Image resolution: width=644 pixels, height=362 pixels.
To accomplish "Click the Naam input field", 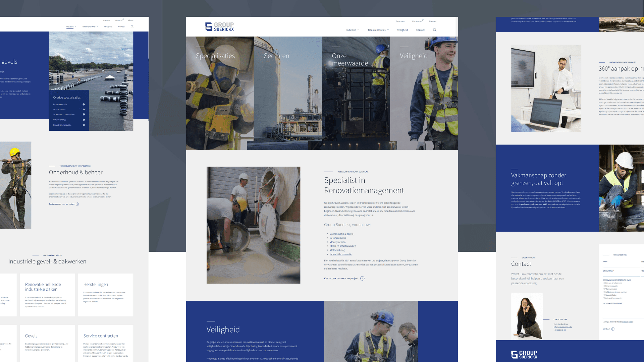I will (621, 264).
